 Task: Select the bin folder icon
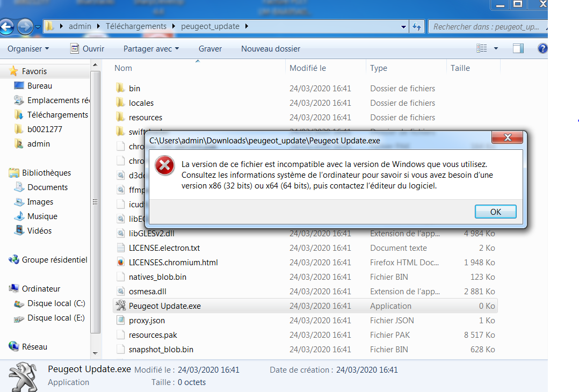coord(120,88)
